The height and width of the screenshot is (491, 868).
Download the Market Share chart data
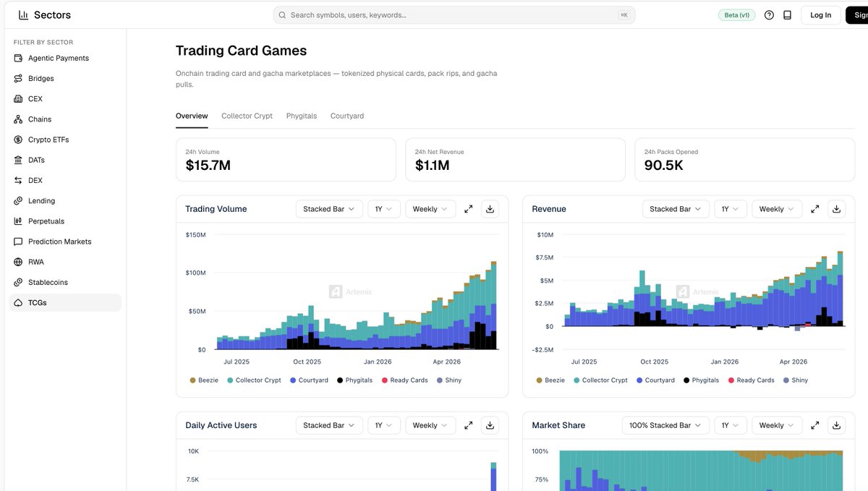pos(836,425)
